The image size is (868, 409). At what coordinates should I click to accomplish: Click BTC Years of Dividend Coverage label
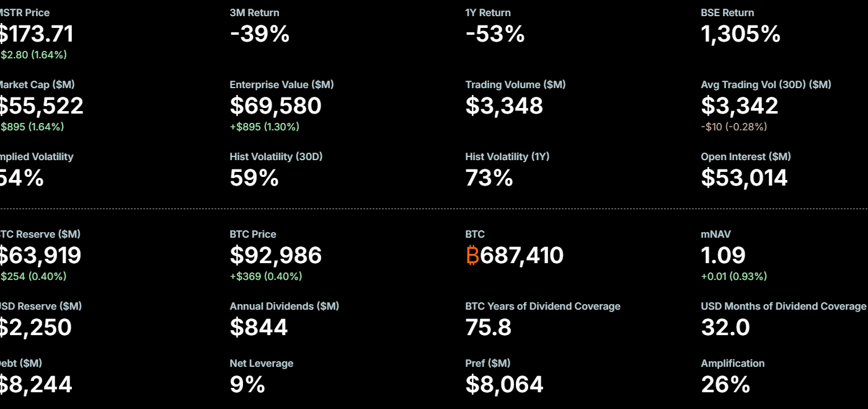[542, 306]
